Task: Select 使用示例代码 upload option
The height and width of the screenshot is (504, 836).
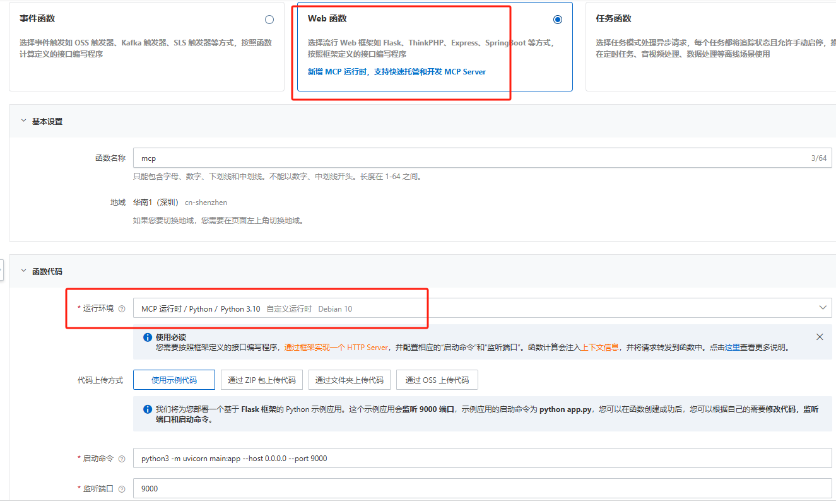Action: (x=174, y=380)
